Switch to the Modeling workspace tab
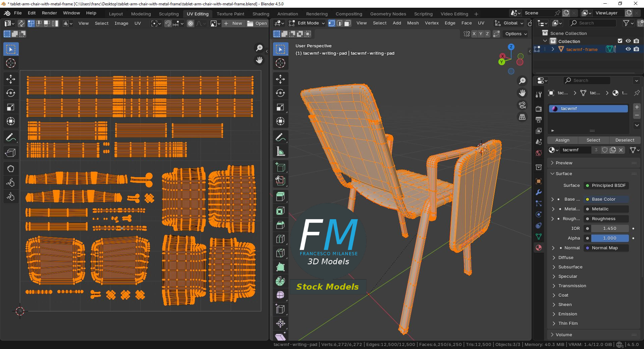This screenshot has height=349, width=644. click(141, 14)
